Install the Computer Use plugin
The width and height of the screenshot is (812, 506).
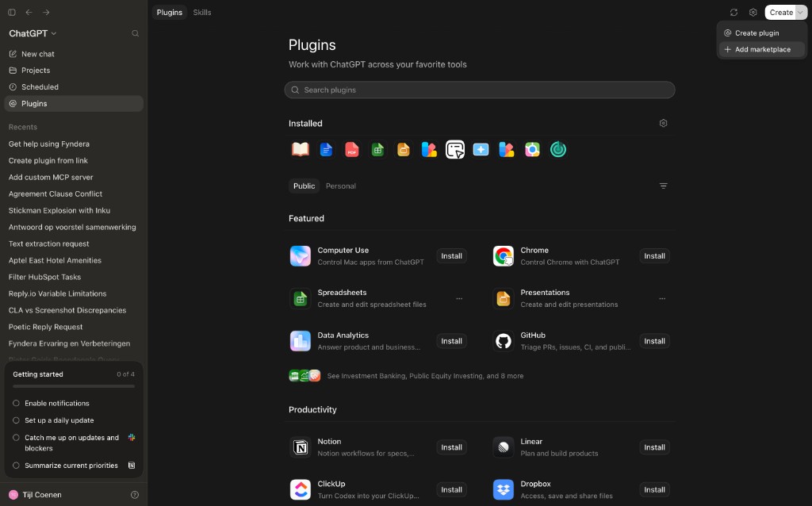[x=451, y=256]
